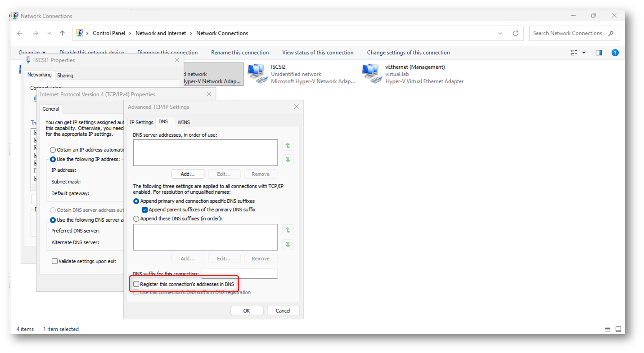Click Rename this connection

coord(240,53)
